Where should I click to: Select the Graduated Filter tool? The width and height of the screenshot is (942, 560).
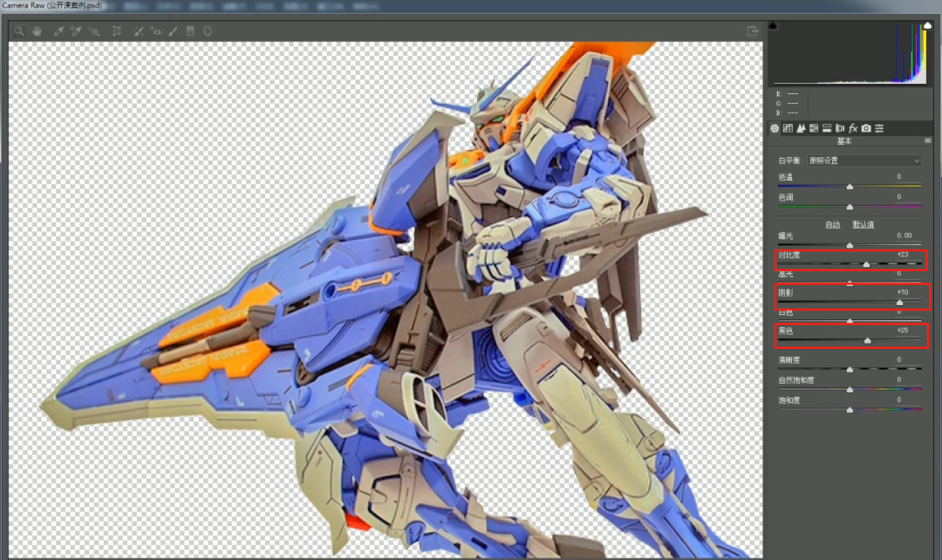[190, 31]
